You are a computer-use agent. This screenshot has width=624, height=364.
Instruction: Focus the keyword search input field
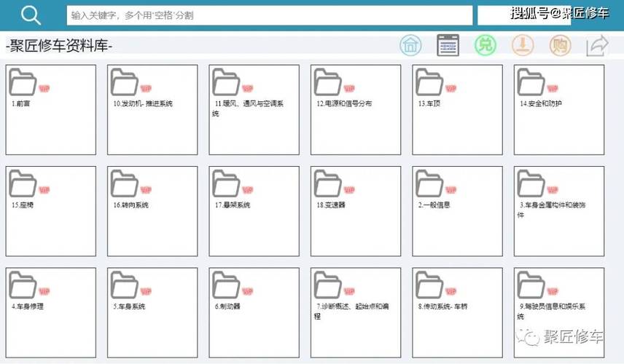pos(270,15)
